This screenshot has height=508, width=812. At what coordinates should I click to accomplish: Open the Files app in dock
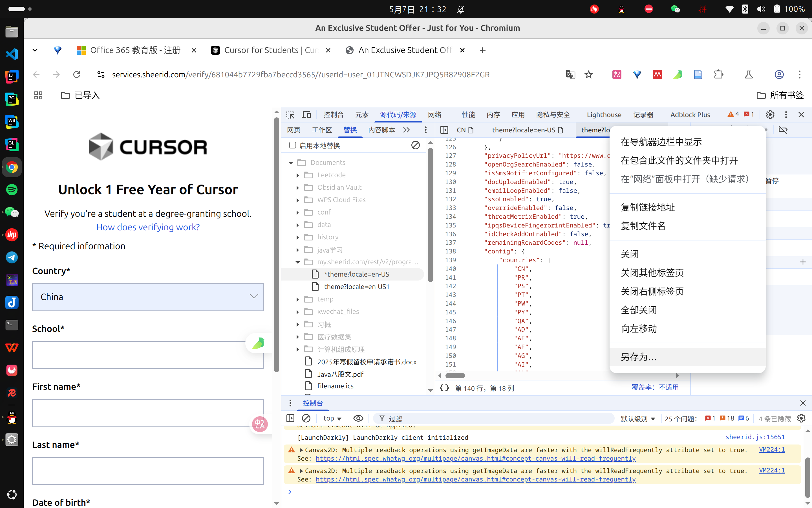point(12,32)
